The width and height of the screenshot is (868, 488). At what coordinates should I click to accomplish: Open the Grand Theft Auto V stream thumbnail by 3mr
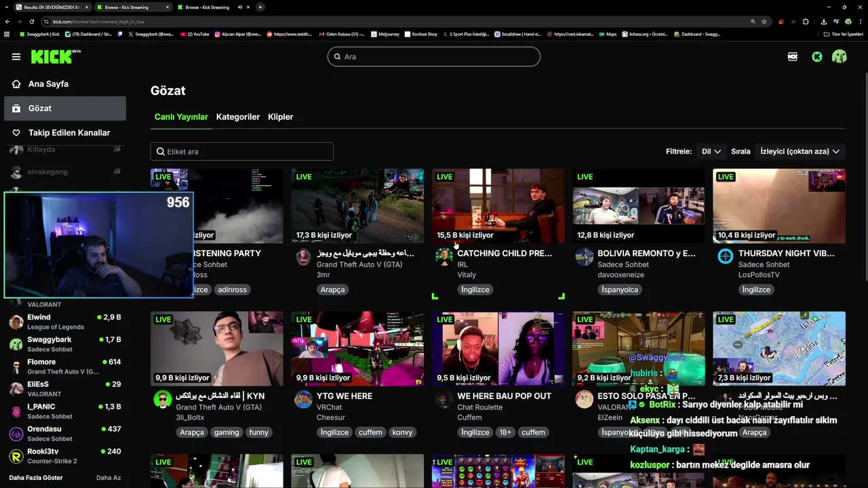(357, 206)
